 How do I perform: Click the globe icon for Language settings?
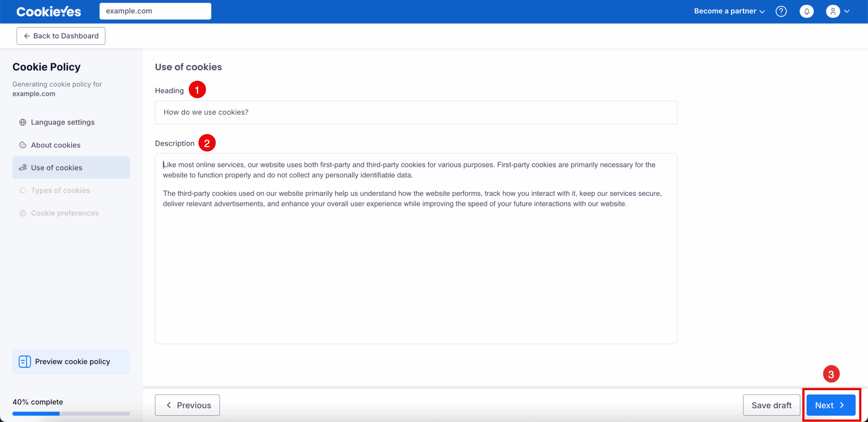point(23,122)
